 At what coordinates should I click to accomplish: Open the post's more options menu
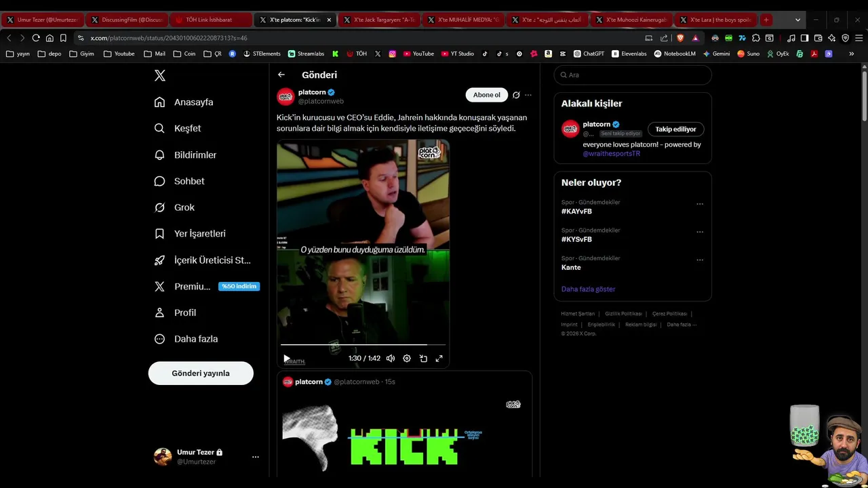528,95
